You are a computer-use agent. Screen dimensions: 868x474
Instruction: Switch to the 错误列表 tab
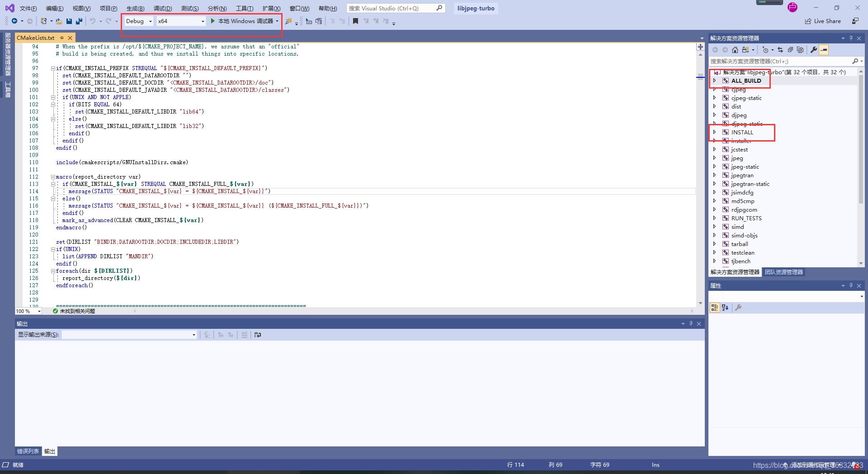(28, 451)
